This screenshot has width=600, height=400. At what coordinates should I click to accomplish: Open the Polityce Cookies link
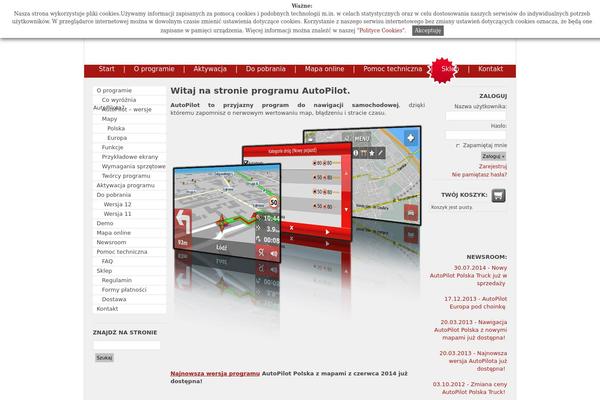(381, 30)
